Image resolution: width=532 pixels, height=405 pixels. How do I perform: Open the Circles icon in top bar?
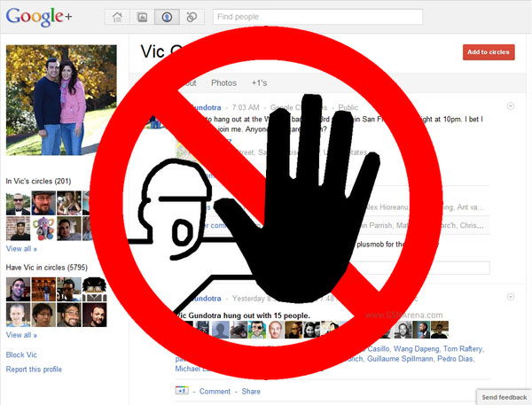pyautogui.click(x=191, y=17)
